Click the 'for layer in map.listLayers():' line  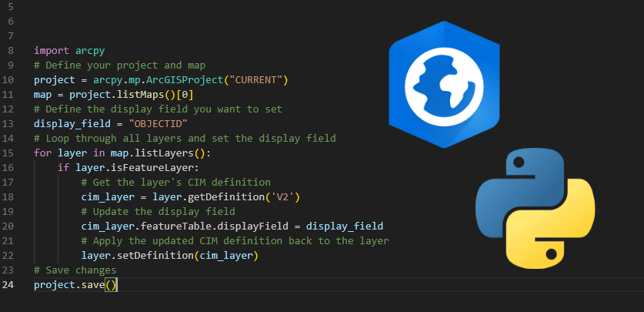click(122, 153)
